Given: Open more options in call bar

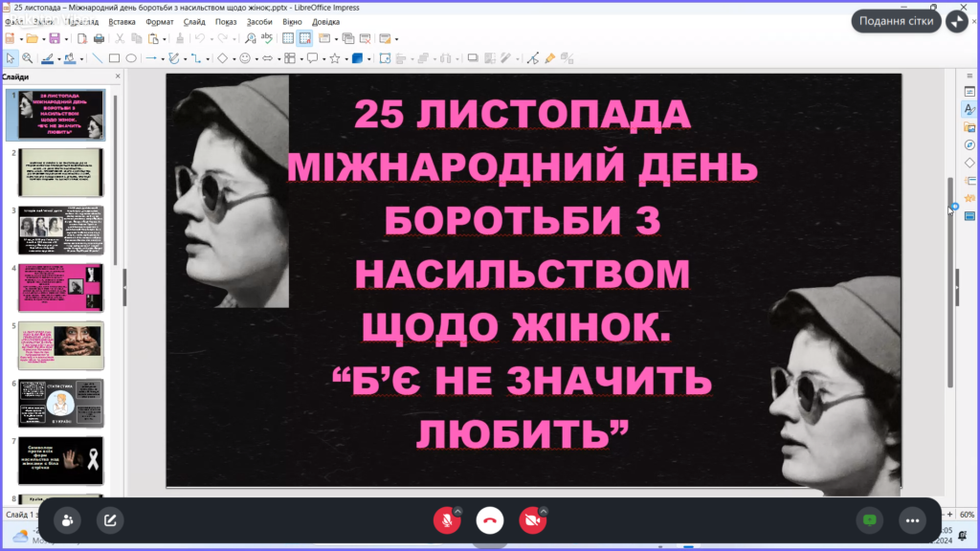Looking at the screenshot, I should click(x=911, y=520).
